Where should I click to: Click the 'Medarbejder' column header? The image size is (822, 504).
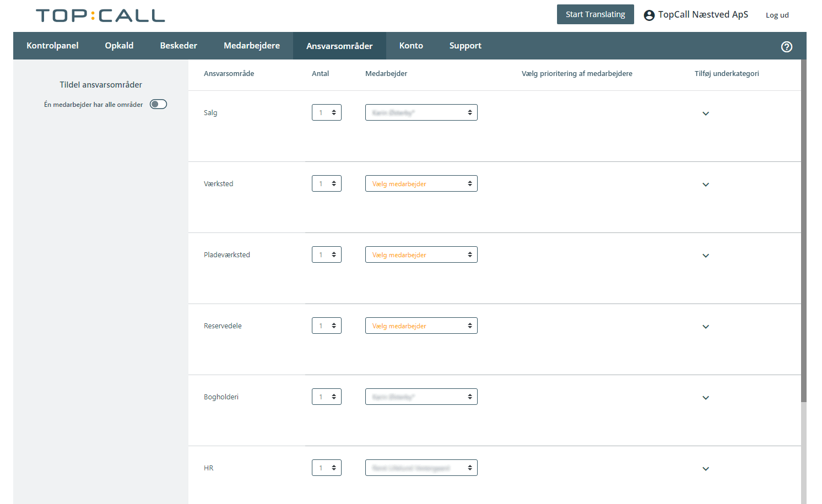(386, 73)
